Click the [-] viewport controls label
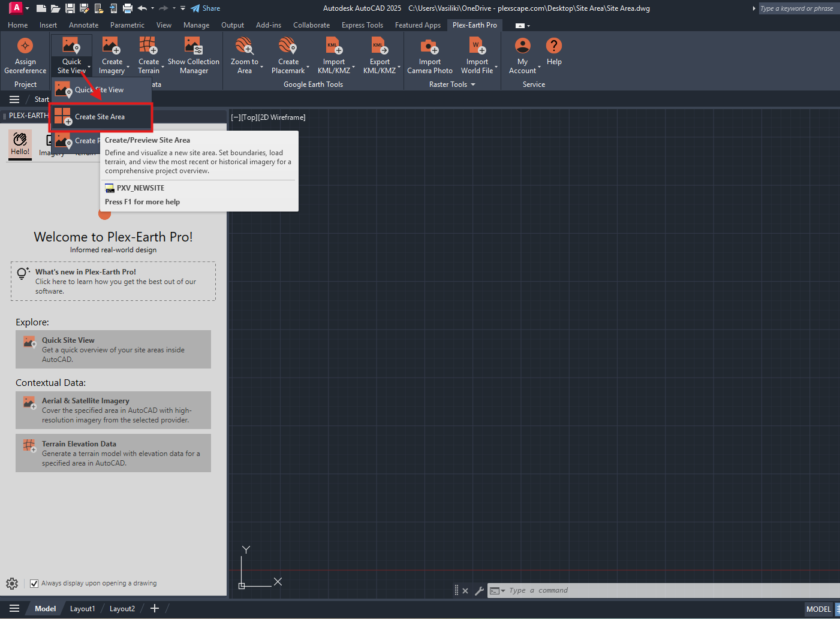 click(236, 117)
